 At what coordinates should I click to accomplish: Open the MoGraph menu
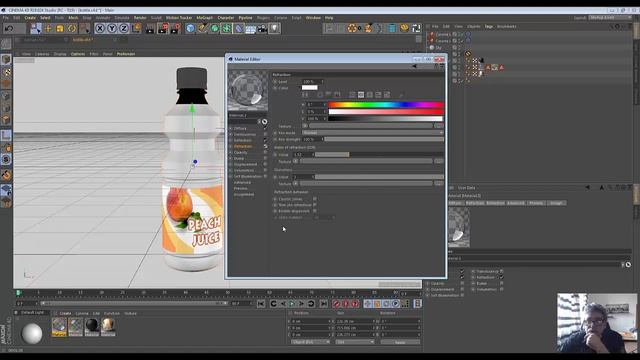204,18
